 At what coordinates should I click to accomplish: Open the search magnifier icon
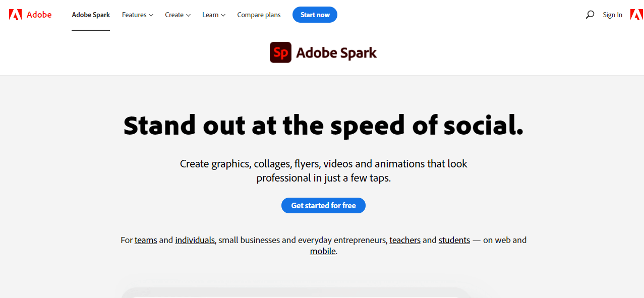(590, 15)
